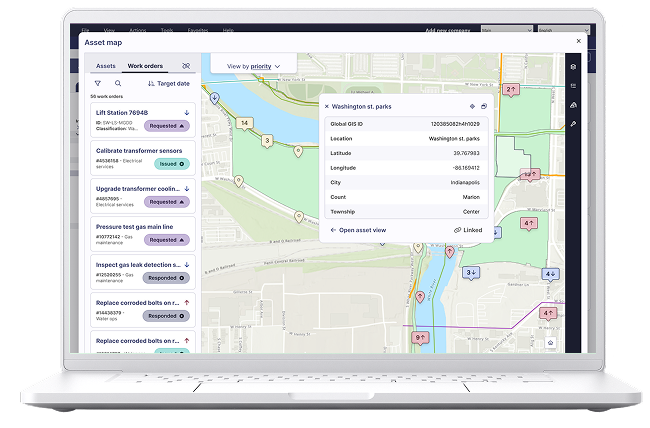Toggle the unlink icon beside Work orders tab
Viewport: 650px width, 428px height.
coord(186,66)
